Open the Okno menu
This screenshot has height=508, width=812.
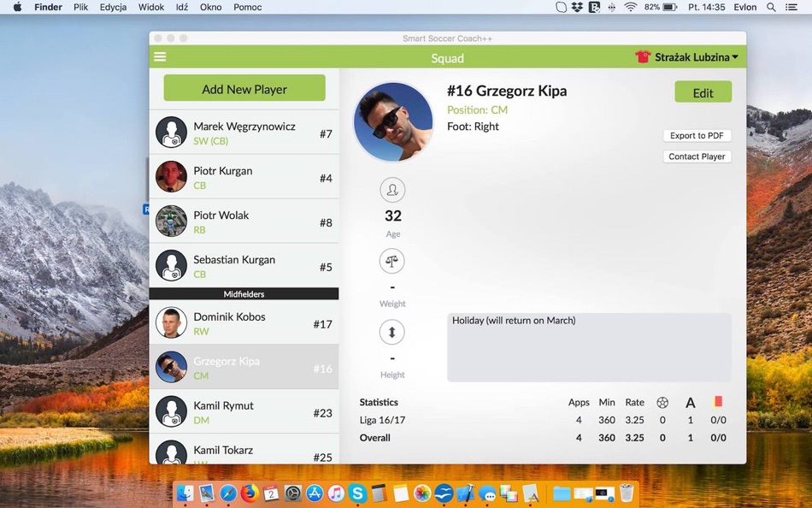[x=211, y=7]
